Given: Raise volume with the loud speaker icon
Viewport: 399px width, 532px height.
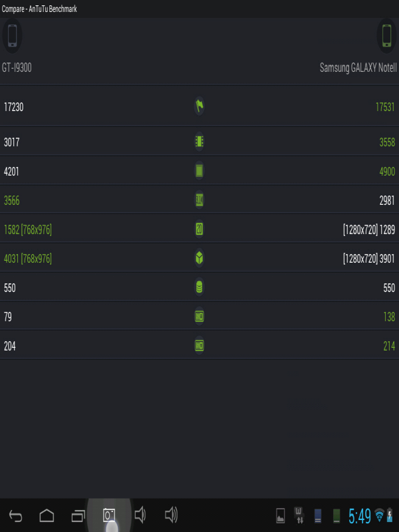Looking at the screenshot, I should pos(172,515).
